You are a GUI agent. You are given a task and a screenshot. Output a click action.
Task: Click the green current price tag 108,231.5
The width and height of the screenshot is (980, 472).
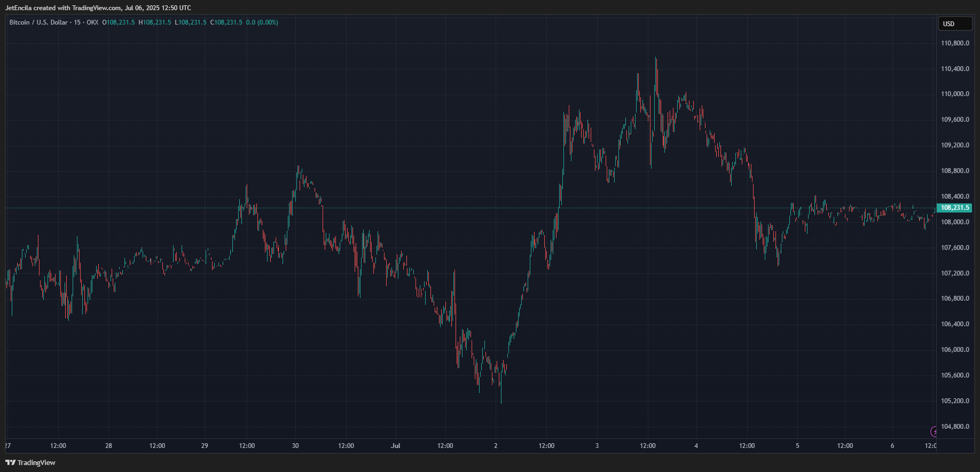click(954, 208)
